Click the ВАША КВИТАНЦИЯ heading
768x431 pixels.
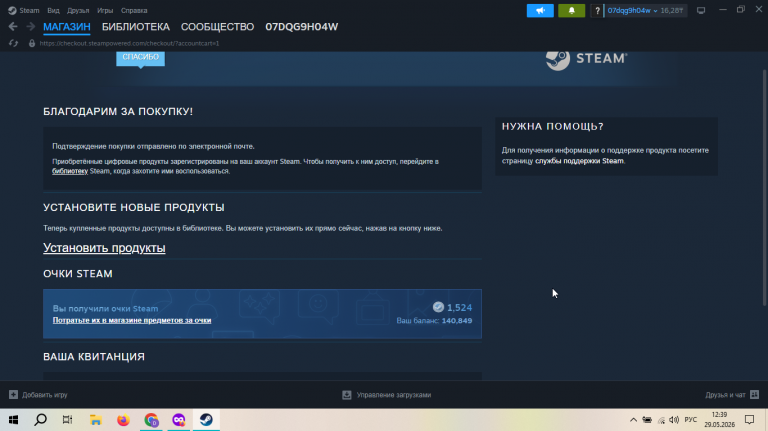94,357
